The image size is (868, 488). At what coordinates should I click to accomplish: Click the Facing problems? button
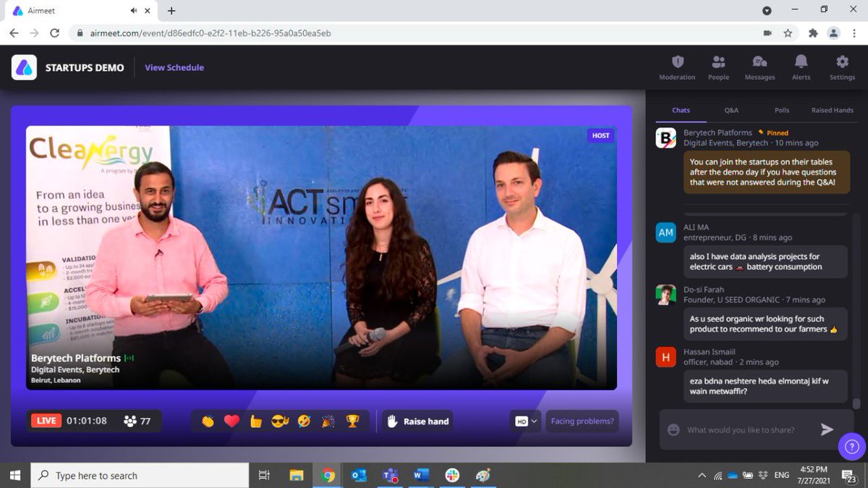tap(582, 421)
